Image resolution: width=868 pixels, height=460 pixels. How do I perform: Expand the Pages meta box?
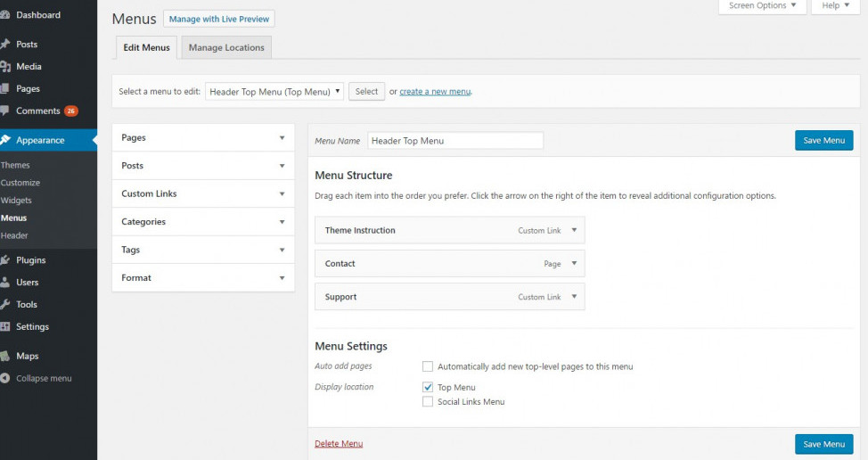point(282,138)
